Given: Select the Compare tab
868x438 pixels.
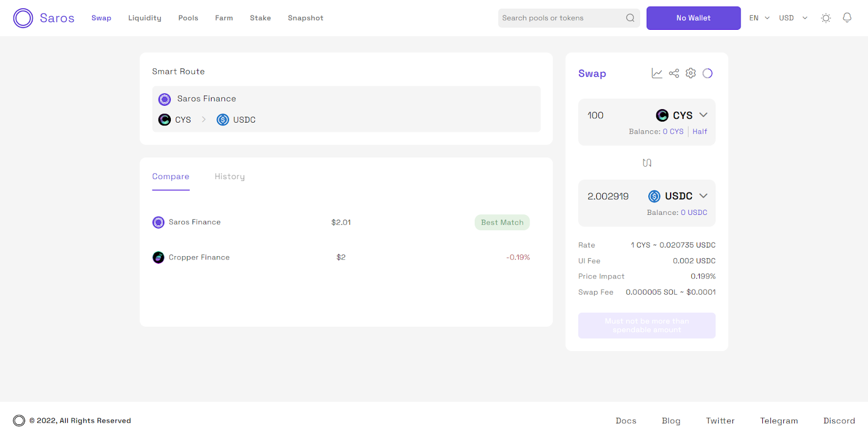Looking at the screenshot, I should pyautogui.click(x=171, y=176).
